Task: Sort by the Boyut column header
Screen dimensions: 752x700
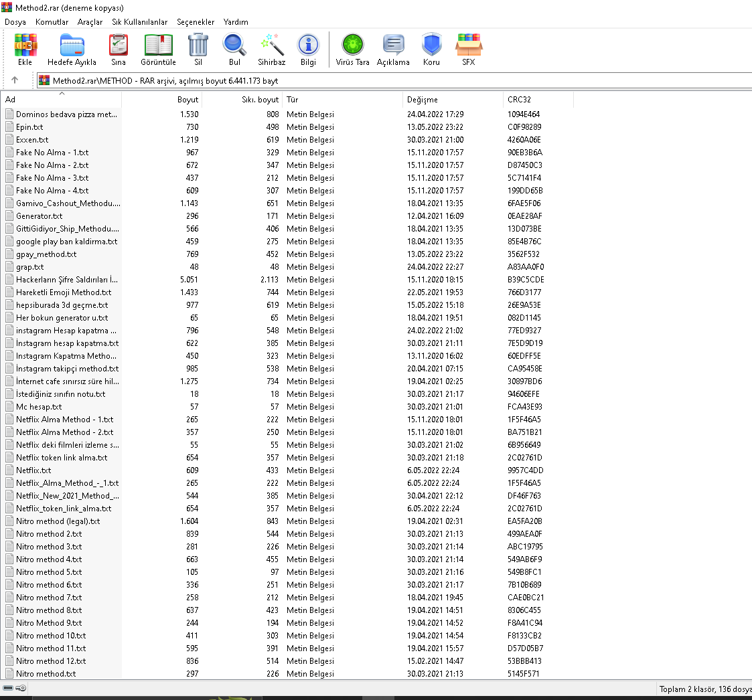Action: [x=162, y=99]
